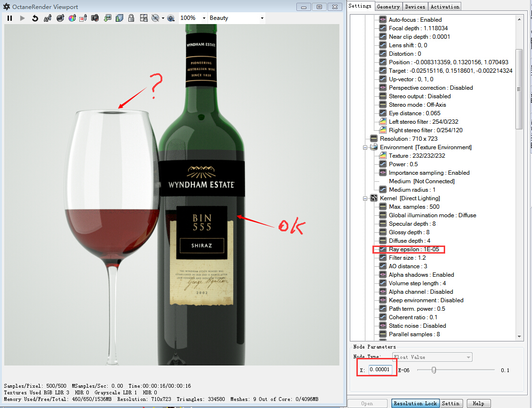Click the Stereo mode node icon
The height and width of the screenshot is (408, 532).
pos(383,105)
